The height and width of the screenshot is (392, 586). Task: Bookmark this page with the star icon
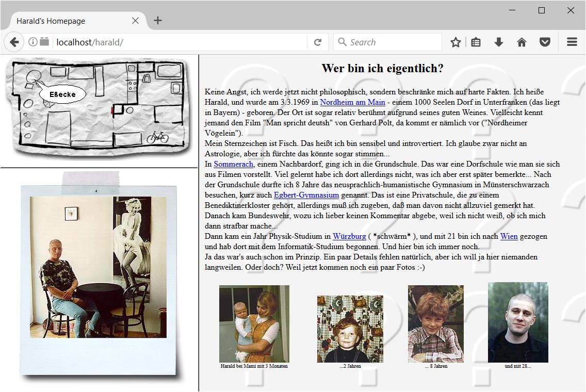[x=455, y=42]
